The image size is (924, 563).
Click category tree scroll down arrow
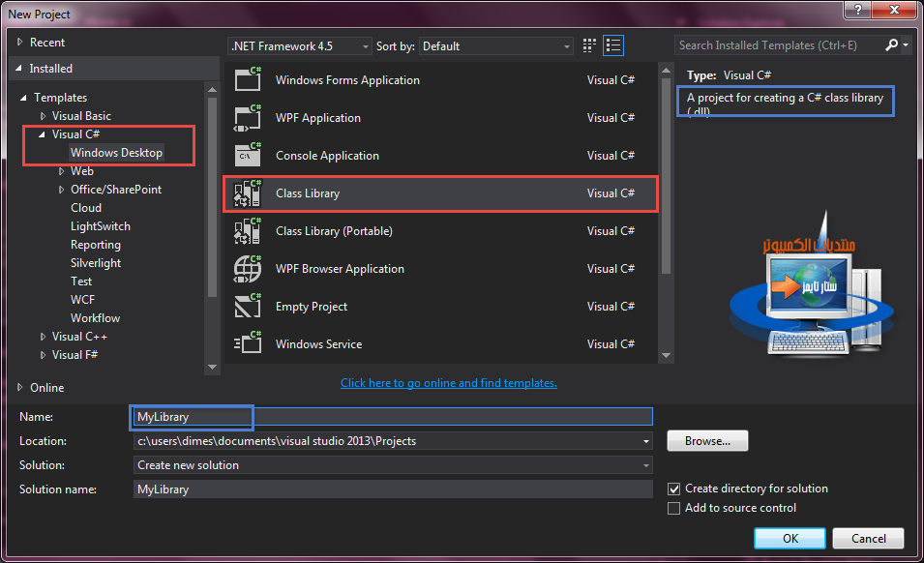point(213,367)
